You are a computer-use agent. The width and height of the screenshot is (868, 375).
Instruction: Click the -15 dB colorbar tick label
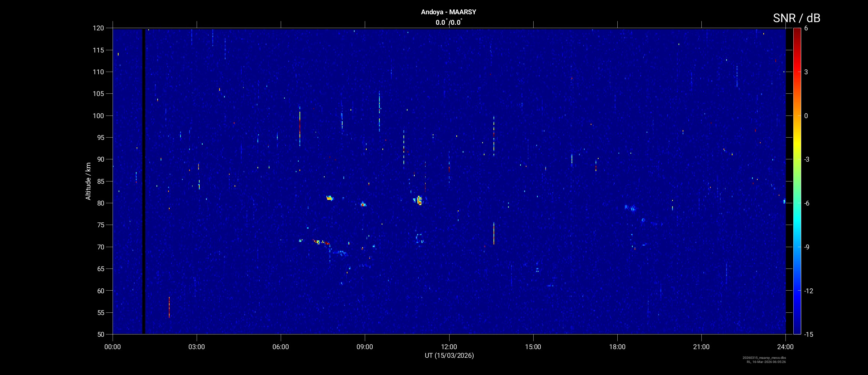[x=808, y=334]
